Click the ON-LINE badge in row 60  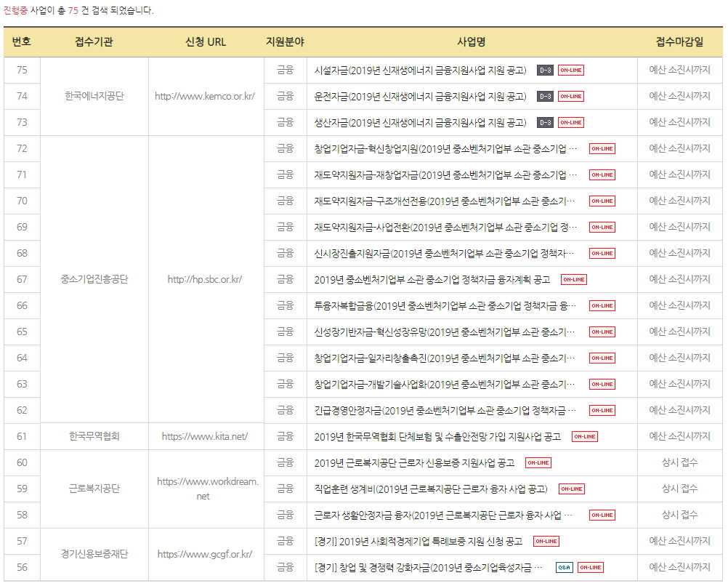click(538, 463)
